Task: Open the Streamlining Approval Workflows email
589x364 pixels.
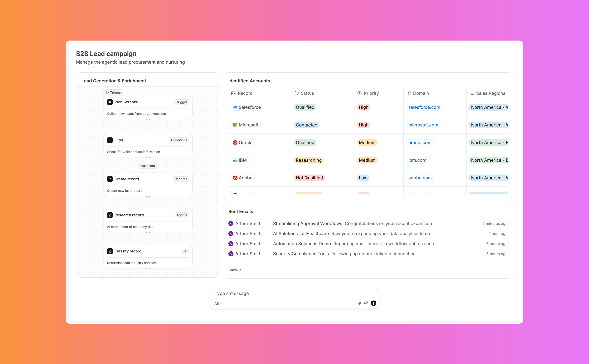Action: coord(368,223)
